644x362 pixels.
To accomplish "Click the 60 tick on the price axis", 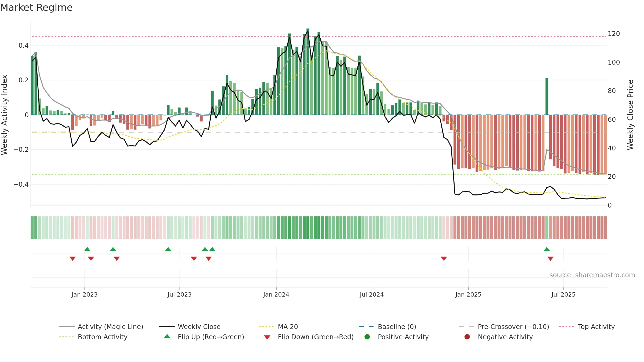I will click(612, 119).
